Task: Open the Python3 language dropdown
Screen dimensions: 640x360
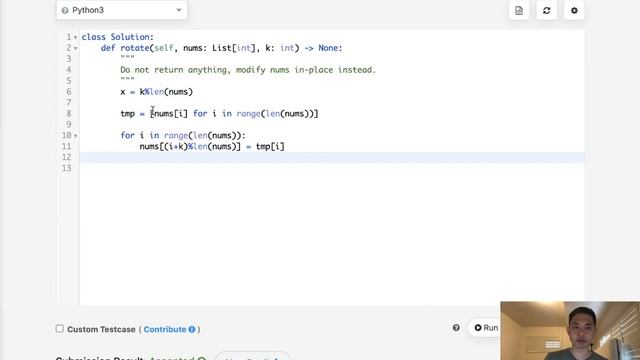Action: tap(122, 10)
